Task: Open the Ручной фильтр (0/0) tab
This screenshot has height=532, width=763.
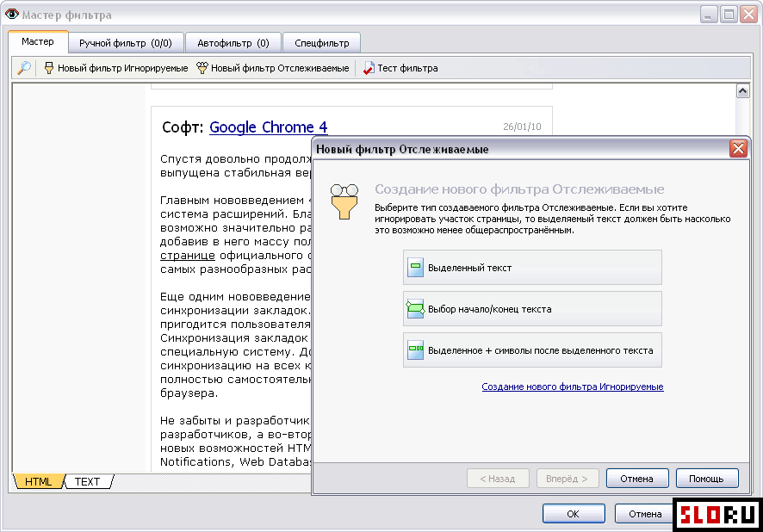Action: (126, 43)
